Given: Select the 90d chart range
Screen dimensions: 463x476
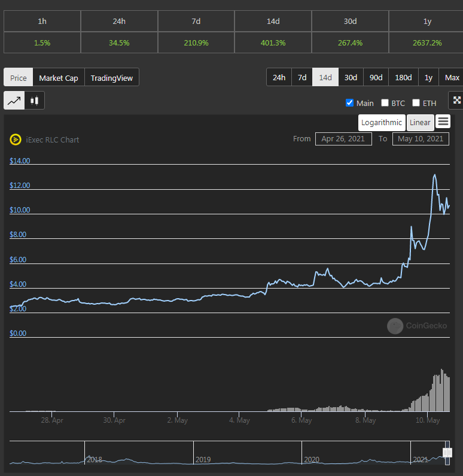Looking at the screenshot, I should 376,78.
